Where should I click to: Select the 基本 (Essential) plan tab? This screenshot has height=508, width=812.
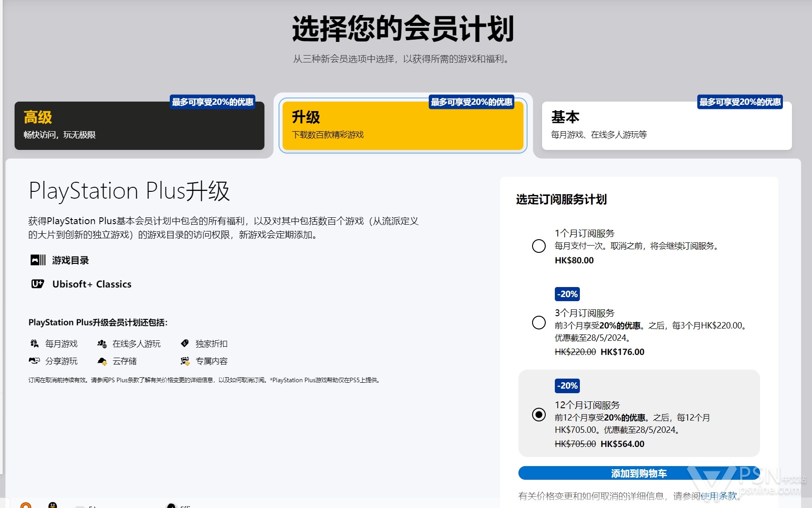click(x=667, y=126)
